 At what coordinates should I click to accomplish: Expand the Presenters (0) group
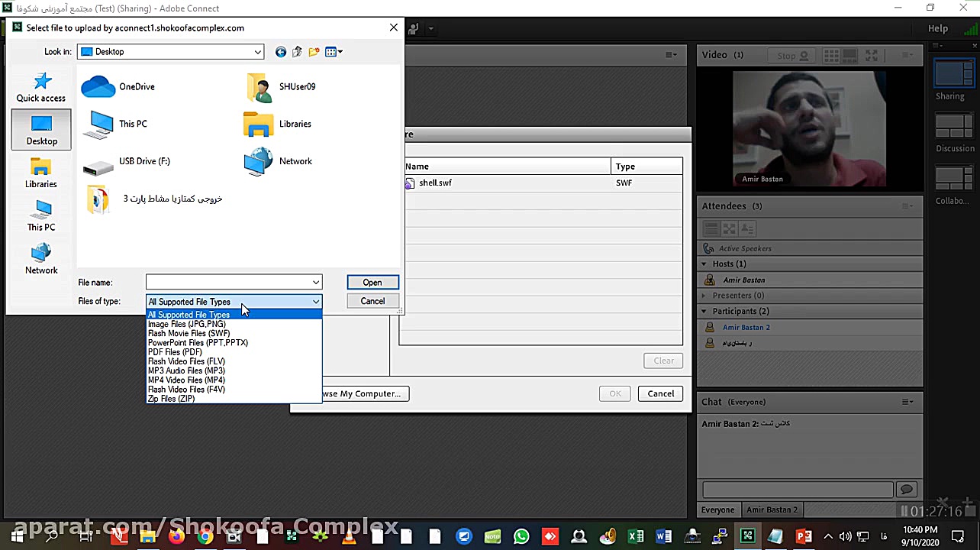tap(704, 296)
